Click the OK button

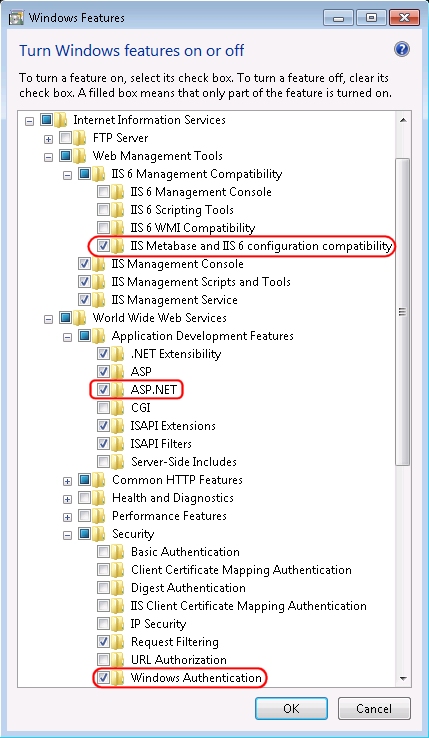pos(291,708)
